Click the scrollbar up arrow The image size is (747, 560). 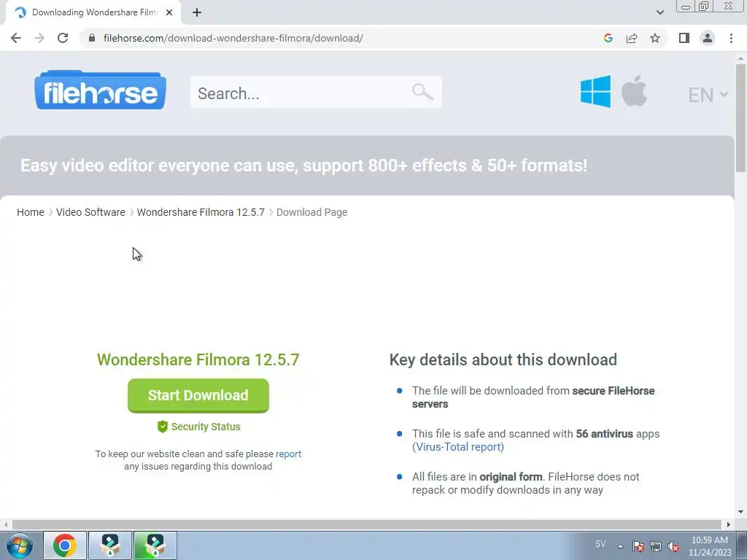click(740, 58)
